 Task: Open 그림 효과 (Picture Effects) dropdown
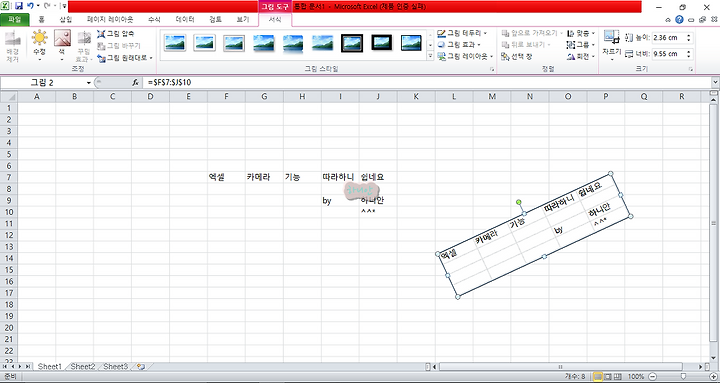click(459, 45)
